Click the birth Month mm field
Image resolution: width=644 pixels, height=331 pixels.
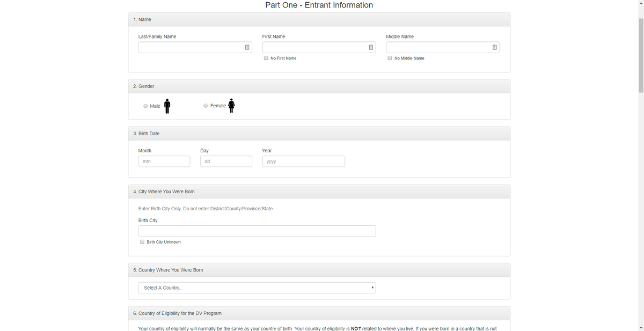click(x=164, y=161)
